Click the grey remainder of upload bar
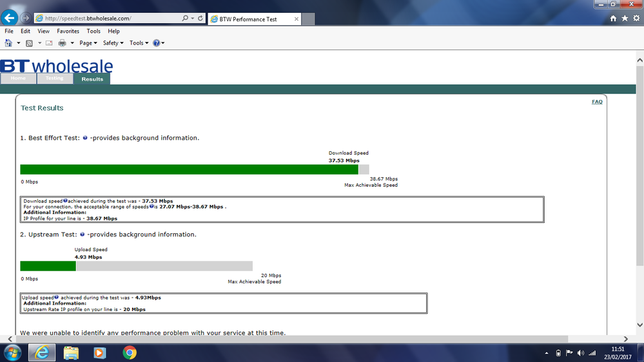The height and width of the screenshot is (362, 644). pyautogui.click(x=164, y=266)
